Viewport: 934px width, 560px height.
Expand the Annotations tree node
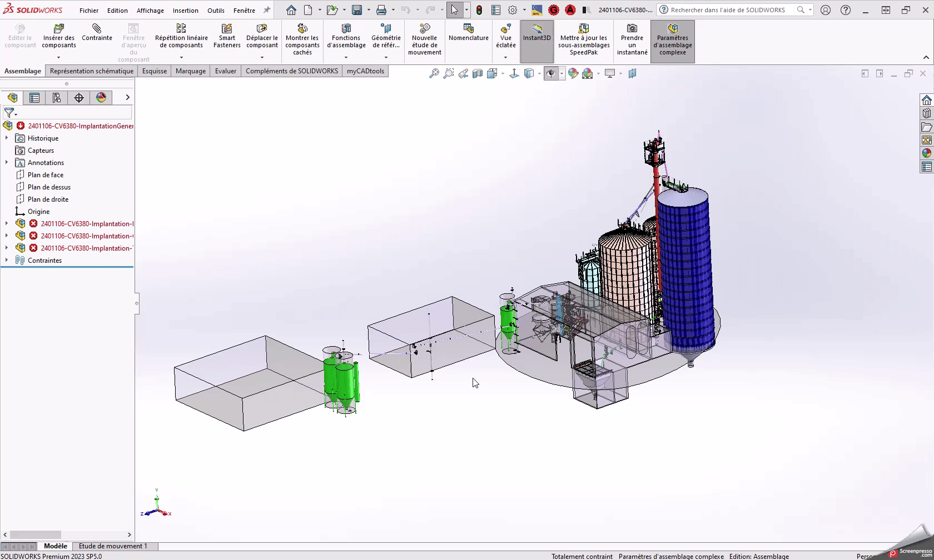[x=7, y=162]
